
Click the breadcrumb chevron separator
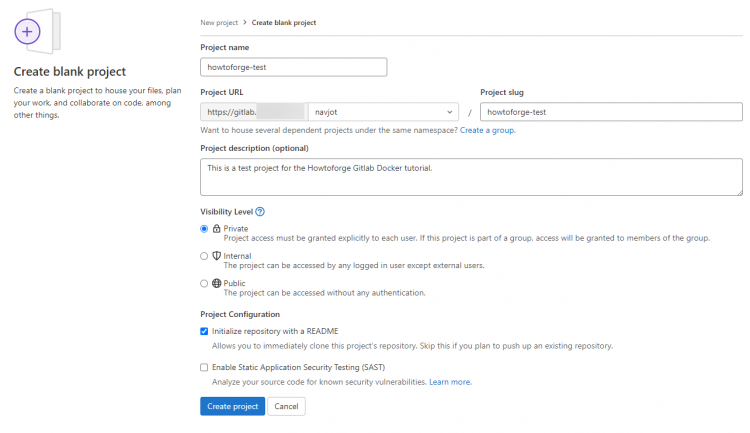(245, 22)
